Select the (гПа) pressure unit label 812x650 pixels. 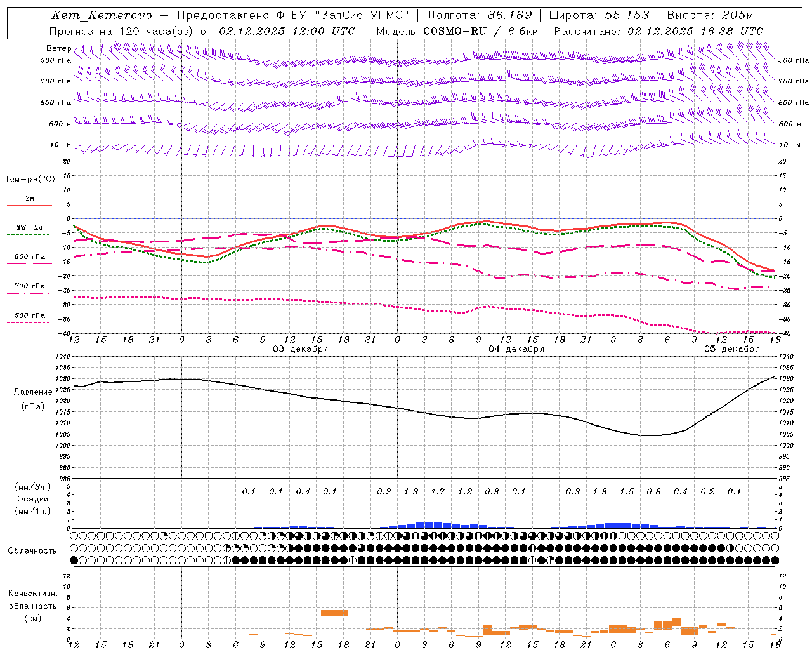[x=33, y=407]
